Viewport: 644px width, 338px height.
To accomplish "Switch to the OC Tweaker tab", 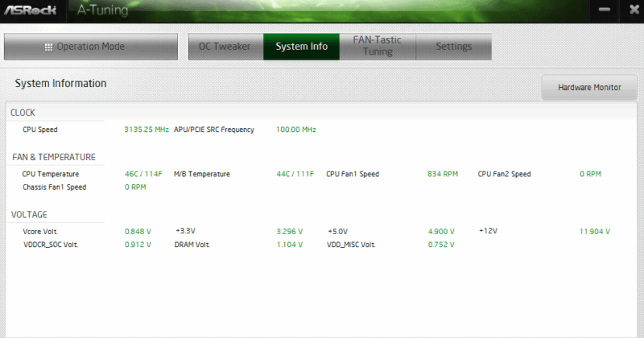I will point(225,47).
